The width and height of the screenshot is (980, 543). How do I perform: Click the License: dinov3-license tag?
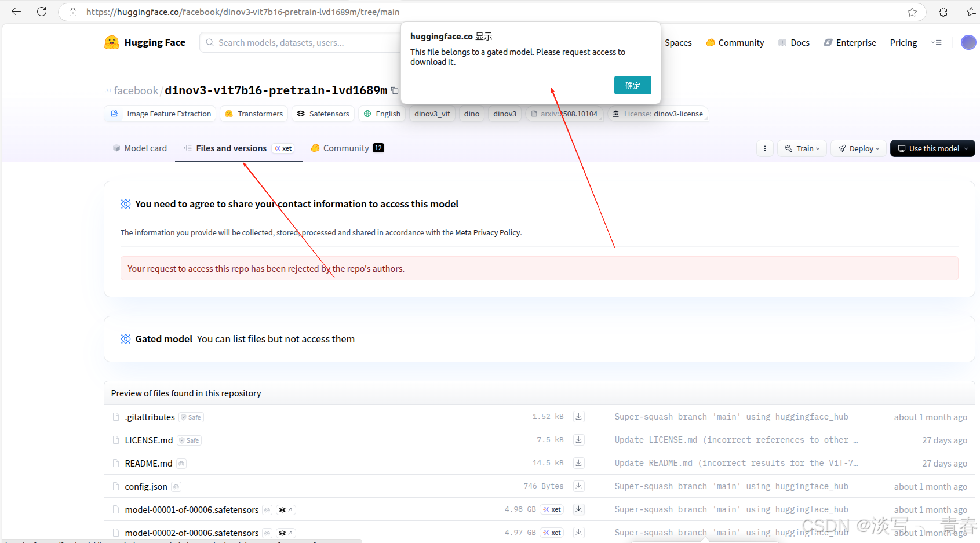658,114
